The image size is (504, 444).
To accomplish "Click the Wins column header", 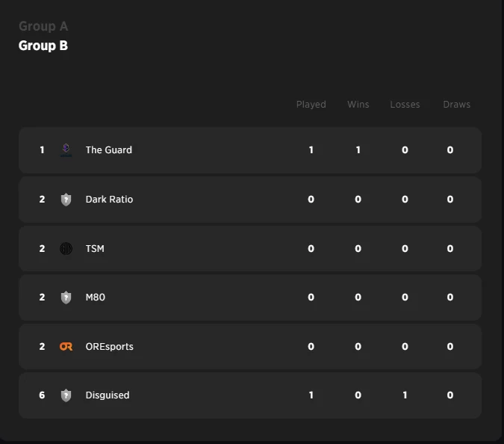I will (x=358, y=105).
